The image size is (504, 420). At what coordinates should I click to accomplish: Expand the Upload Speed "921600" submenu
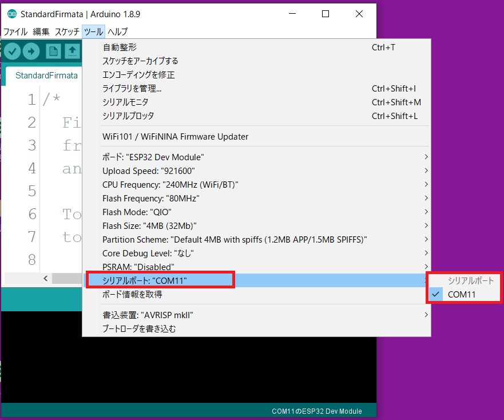[256, 171]
